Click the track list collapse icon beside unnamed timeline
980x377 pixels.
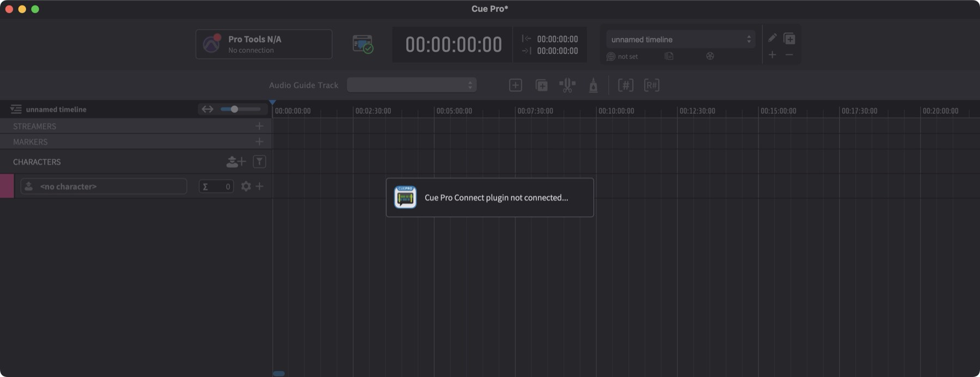pyautogui.click(x=16, y=110)
